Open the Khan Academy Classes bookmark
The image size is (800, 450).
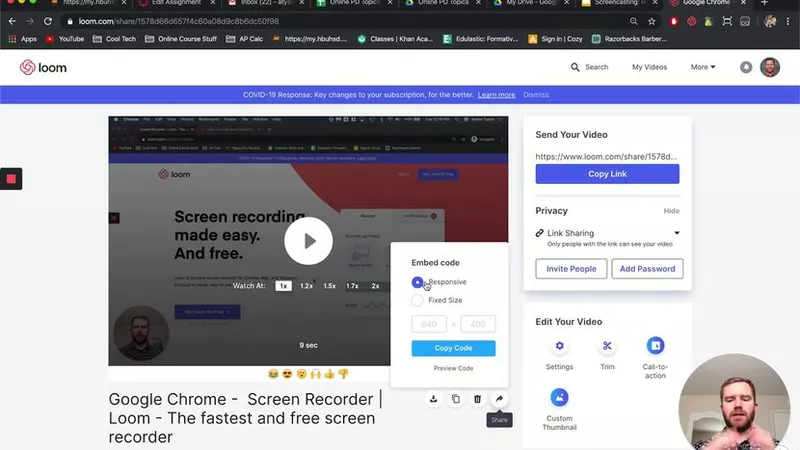(x=395, y=39)
